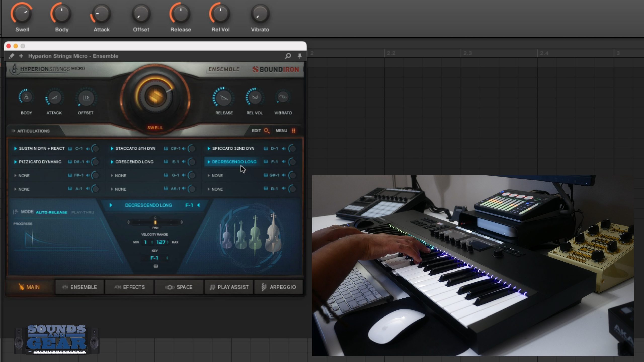Click the PAN slider
Image resolution: width=644 pixels, height=362 pixels.
(x=155, y=222)
